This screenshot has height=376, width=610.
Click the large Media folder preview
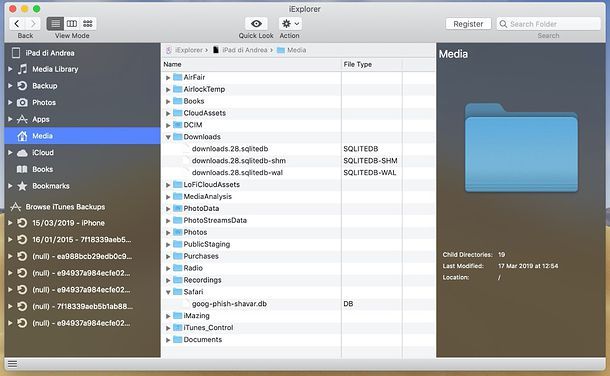tap(521, 148)
